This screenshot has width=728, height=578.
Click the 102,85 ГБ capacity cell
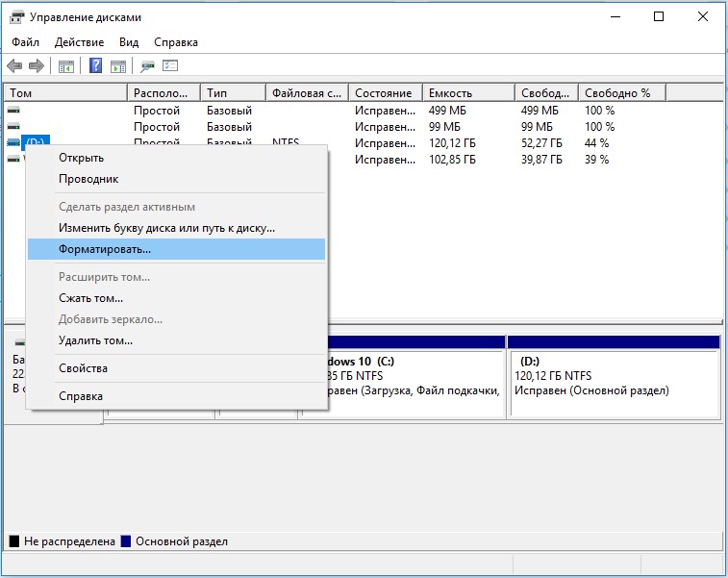452,160
